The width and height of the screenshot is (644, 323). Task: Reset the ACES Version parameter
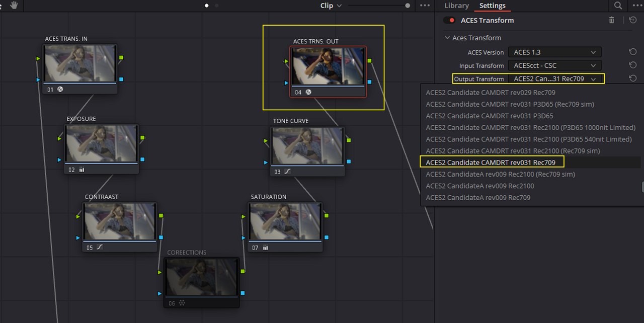(x=633, y=52)
